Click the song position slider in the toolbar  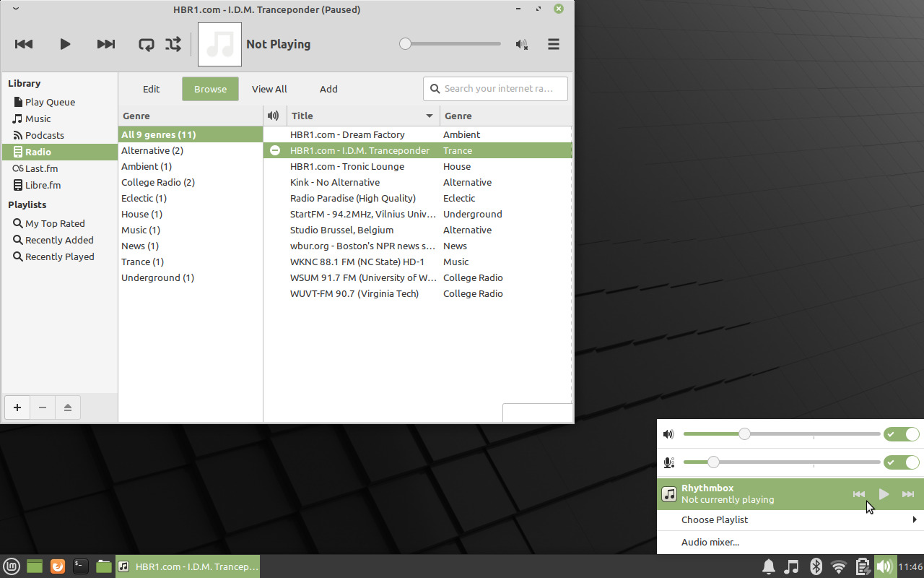pyautogui.click(x=450, y=44)
